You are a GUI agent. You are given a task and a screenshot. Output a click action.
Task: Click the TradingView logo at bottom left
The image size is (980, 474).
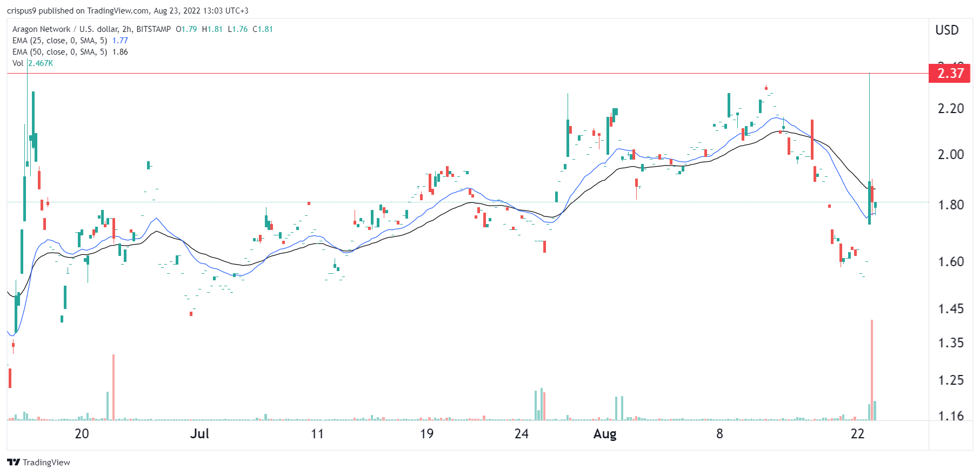click(x=38, y=462)
